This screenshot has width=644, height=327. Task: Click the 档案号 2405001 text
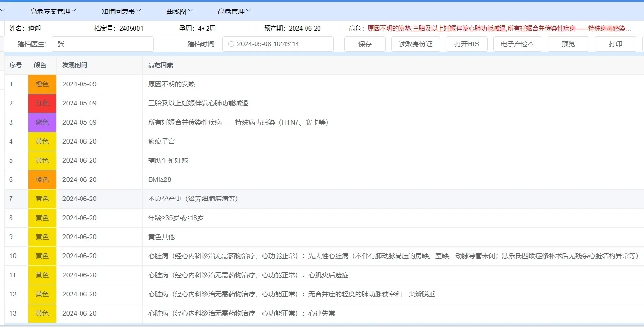119,28
